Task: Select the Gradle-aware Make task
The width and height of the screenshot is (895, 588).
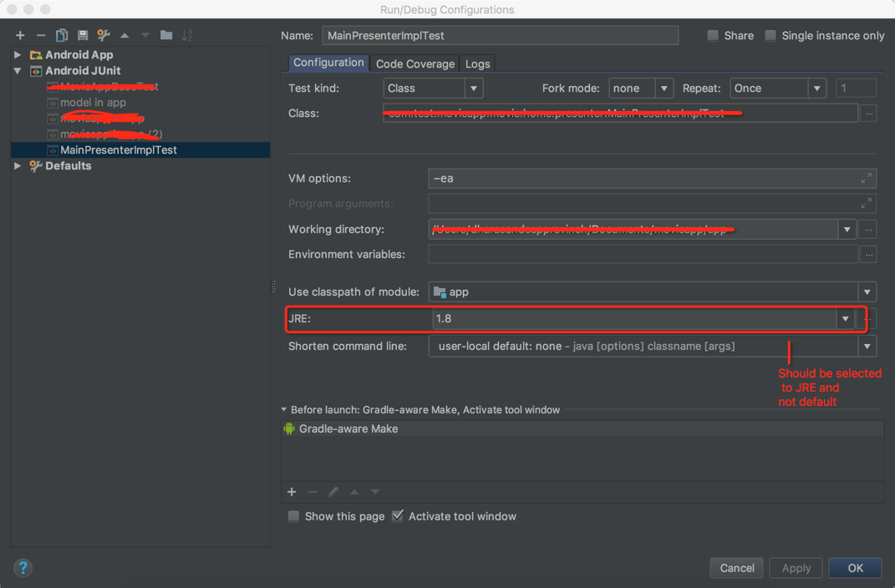Action: pos(582,428)
